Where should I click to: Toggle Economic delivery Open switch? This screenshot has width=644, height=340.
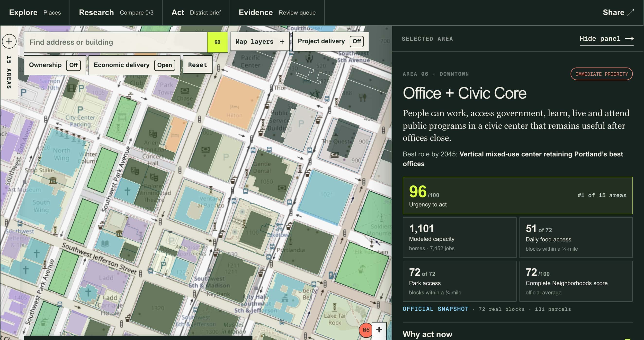(x=164, y=65)
